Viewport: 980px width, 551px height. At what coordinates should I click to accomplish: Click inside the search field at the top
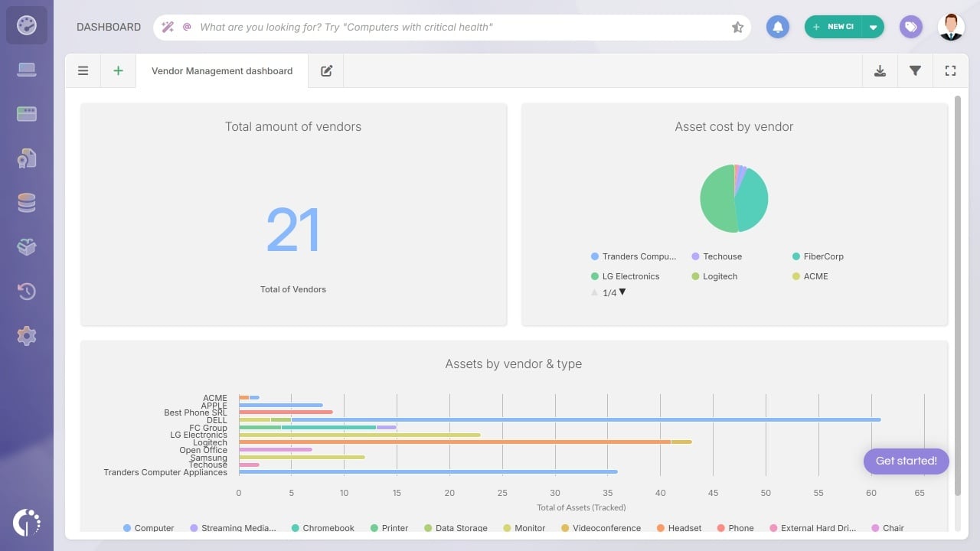pyautogui.click(x=459, y=27)
